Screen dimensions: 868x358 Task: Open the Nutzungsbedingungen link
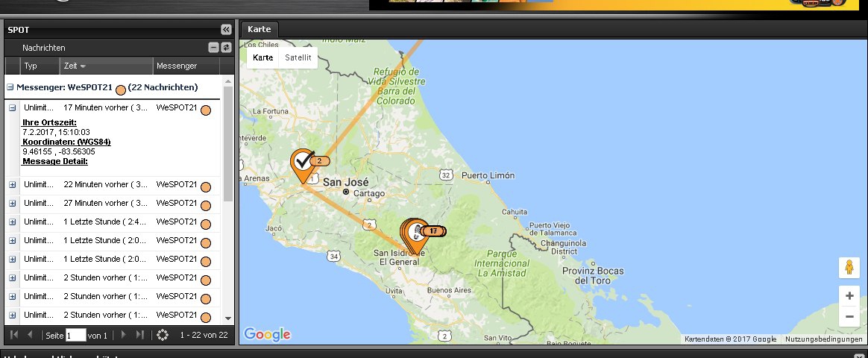823,339
